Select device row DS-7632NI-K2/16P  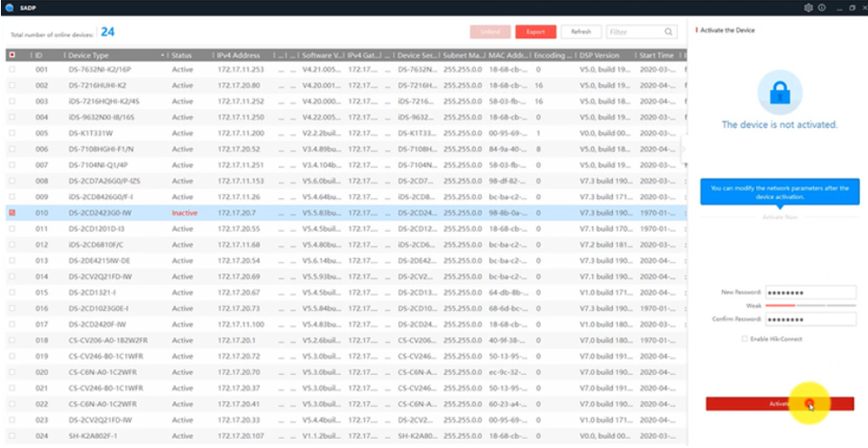pos(346,69)
